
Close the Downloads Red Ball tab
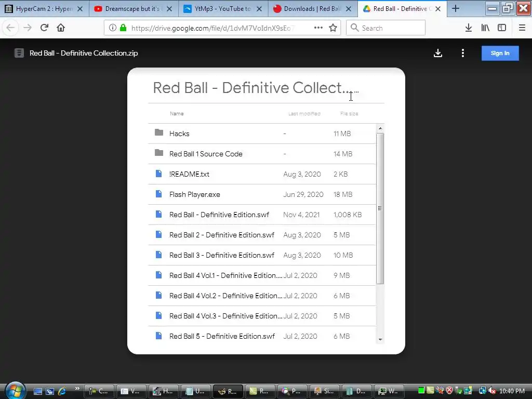pos(349,9)
